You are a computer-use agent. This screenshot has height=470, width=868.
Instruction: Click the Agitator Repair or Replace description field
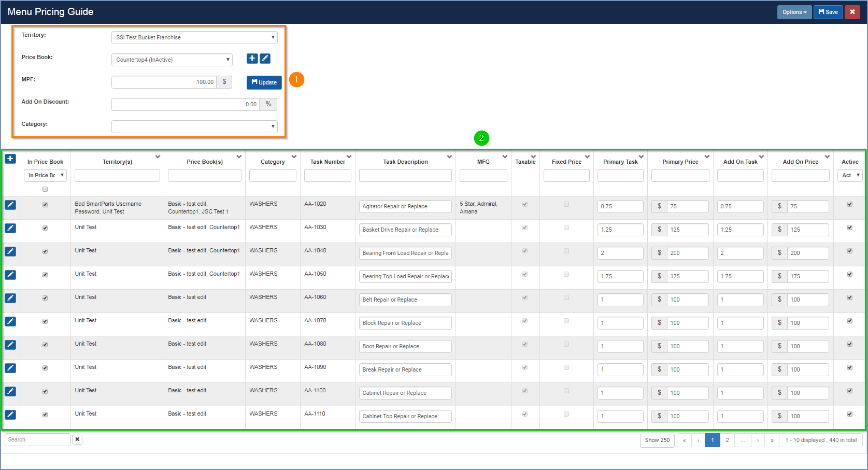click(x=405, y=206)
